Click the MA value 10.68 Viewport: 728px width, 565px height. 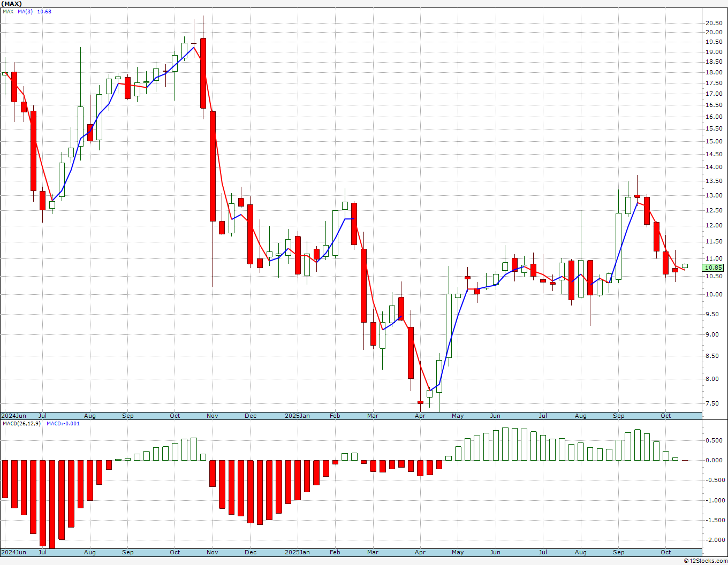(44, 11)
